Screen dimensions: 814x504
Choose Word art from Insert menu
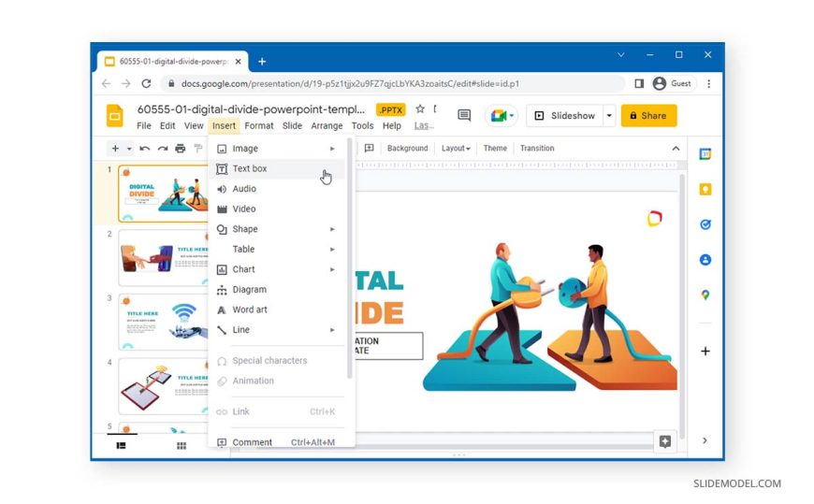[x=278, y=310]
